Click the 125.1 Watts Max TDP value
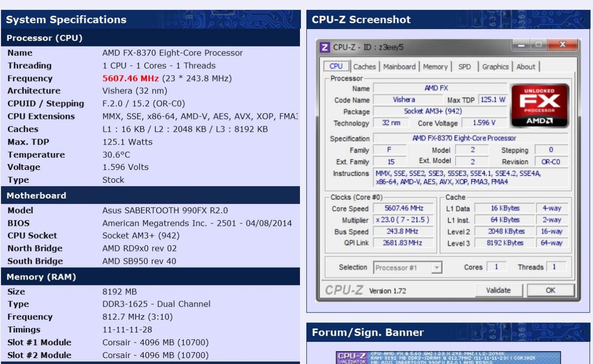This screenshot has height=364, width=593. [127, 142]
